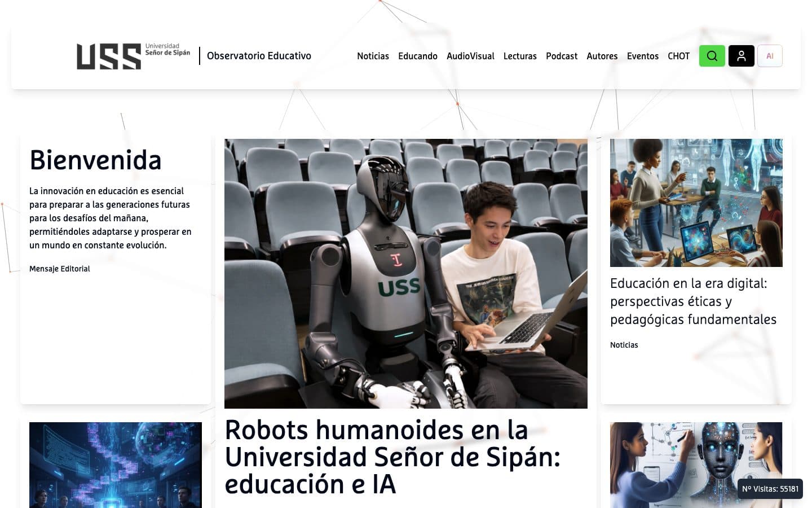
Task: Click the Bienvenida heading
Action: click(96, 160)
